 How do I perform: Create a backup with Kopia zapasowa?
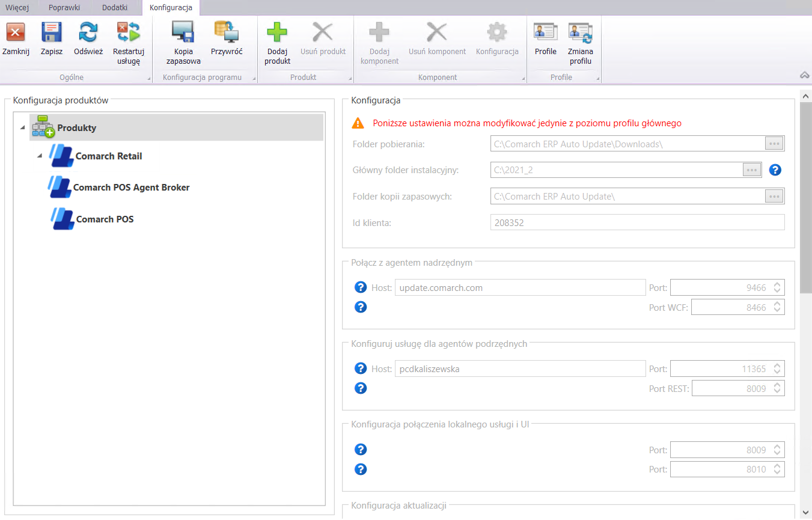point(183,32)
